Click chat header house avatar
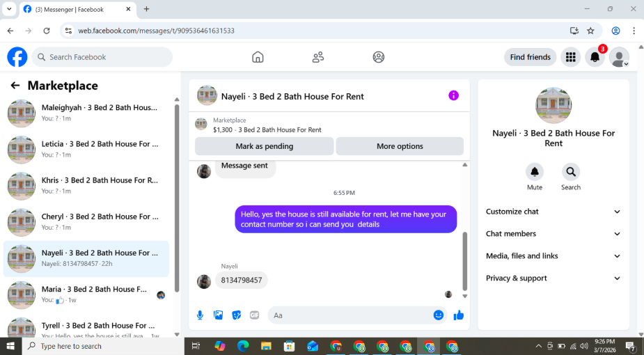644x355 pixels. tap(207, 95)
